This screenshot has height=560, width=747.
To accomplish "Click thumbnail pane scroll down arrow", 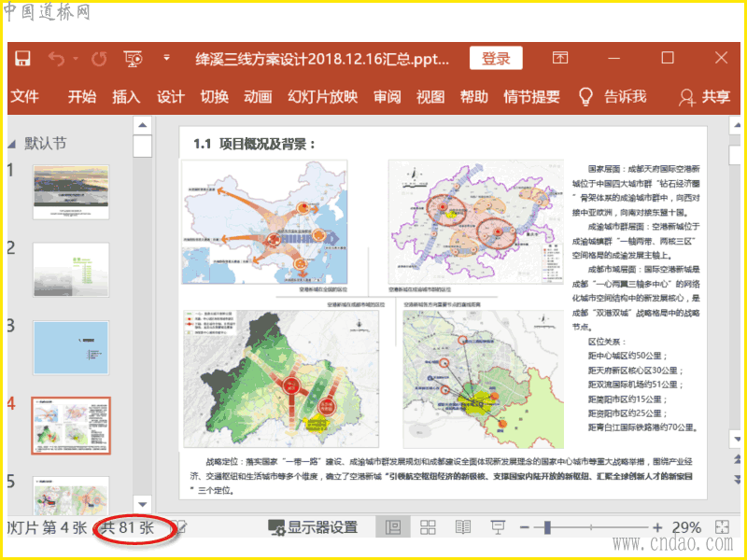I will click(143, 504).
